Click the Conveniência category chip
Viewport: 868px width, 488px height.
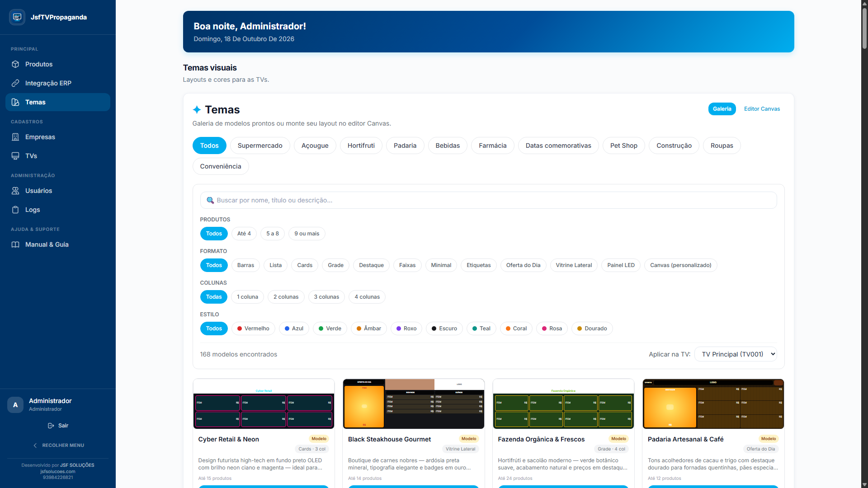coord(221,166)
